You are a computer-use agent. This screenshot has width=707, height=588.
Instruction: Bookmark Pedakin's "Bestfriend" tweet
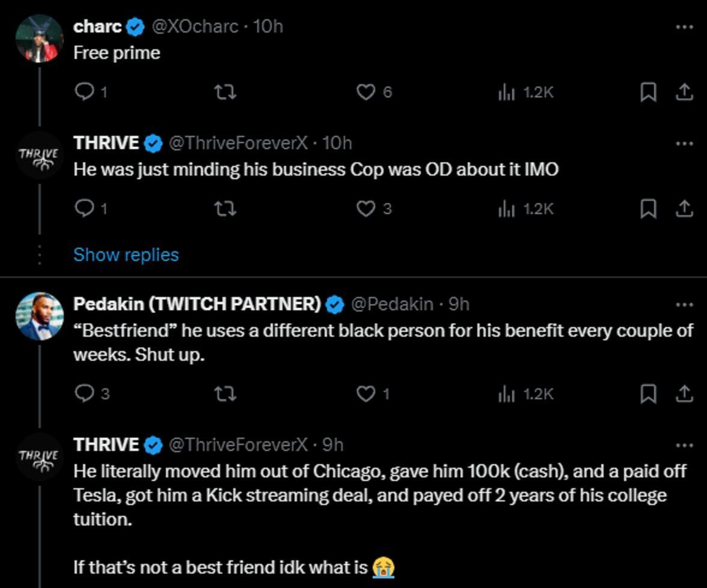tap(647, 394)
